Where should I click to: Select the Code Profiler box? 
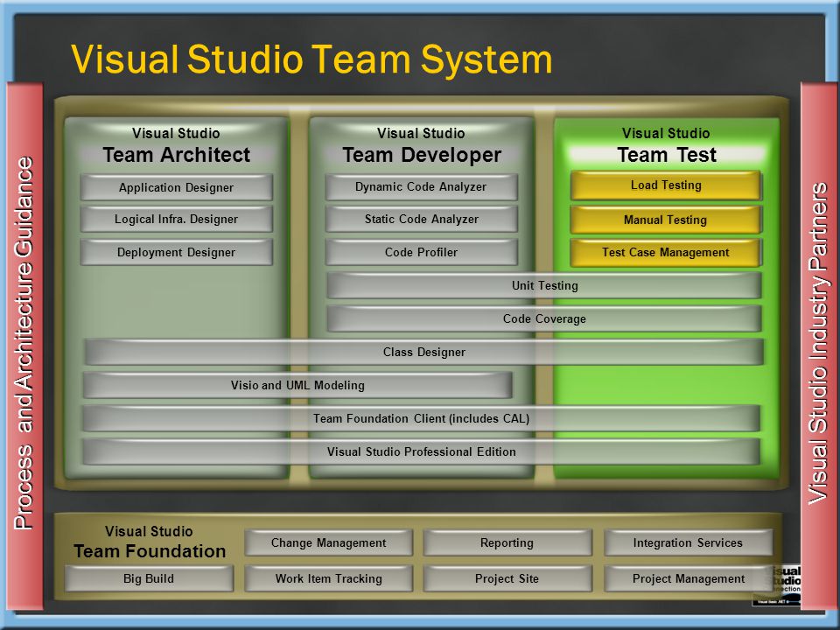(421, 252)
